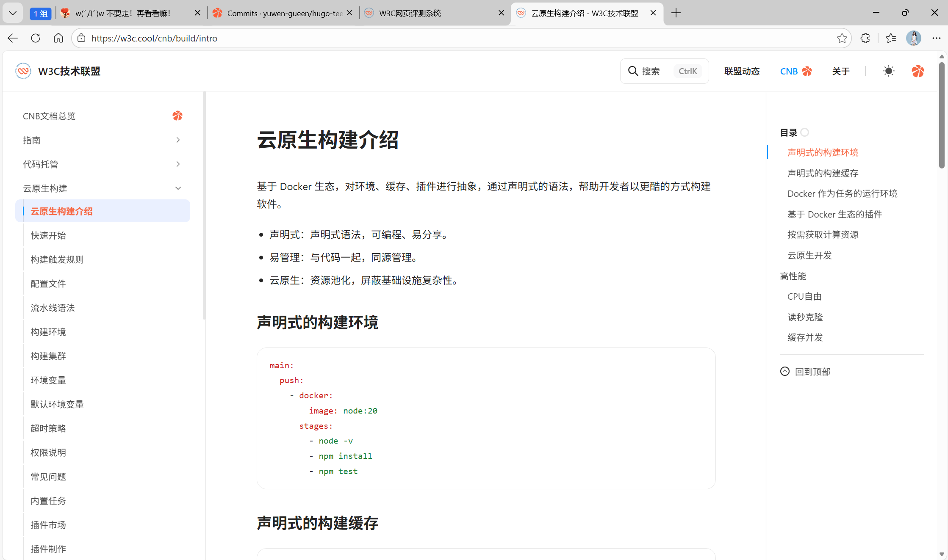Open the browser favorites list icon
Viewport: 948px width, 560px height.
[890, 38]
